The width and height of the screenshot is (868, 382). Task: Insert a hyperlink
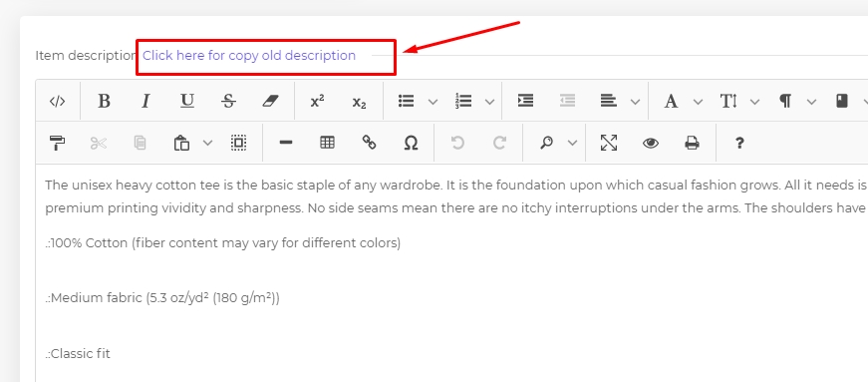(x=370, y=143)
